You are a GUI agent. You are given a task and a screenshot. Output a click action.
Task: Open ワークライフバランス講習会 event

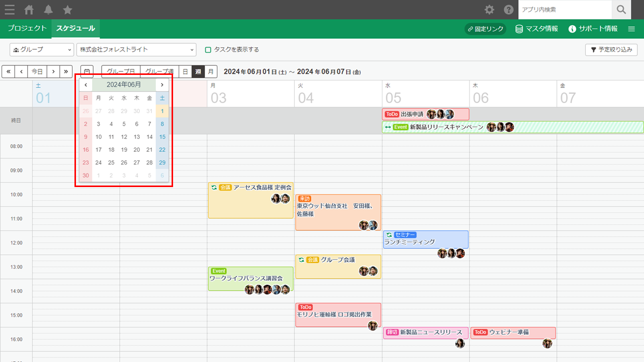pyautogui.click(x=251, y=279)
